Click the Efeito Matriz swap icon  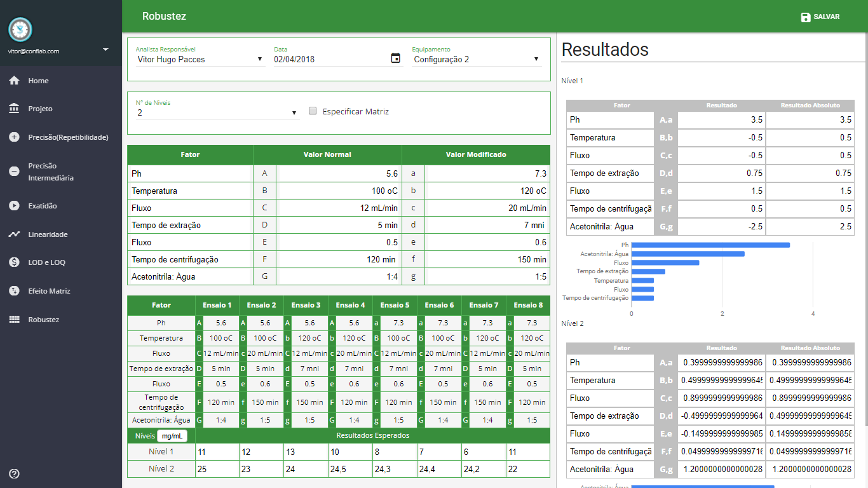coord(14,291)
